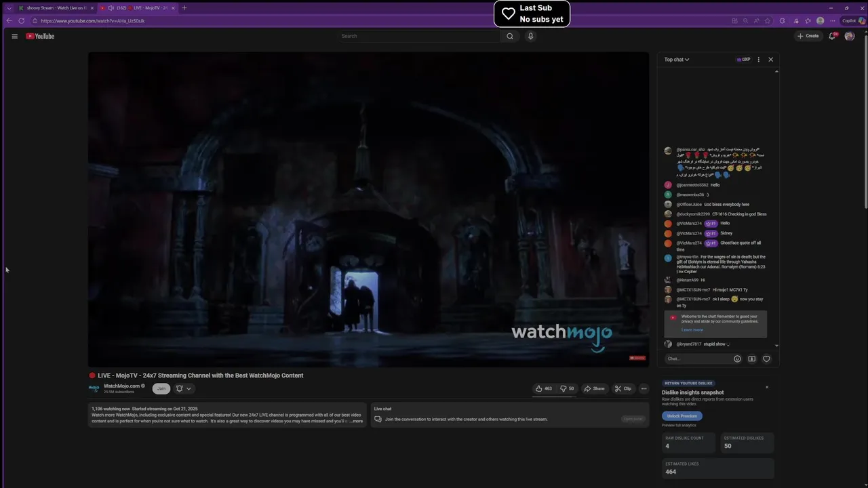
Task: Dislike the video with thumbs down
Action: (x=567, y=388)
